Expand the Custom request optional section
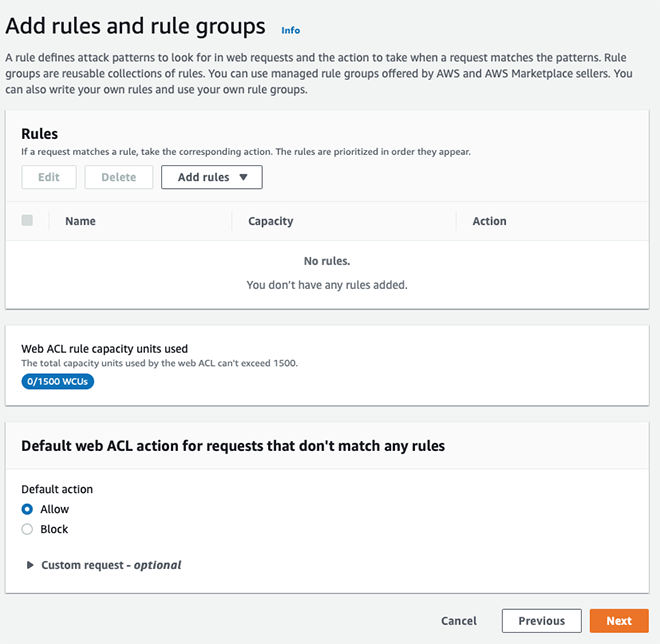The height and width of the screenshot is (644, 660). tap(104, 565)
